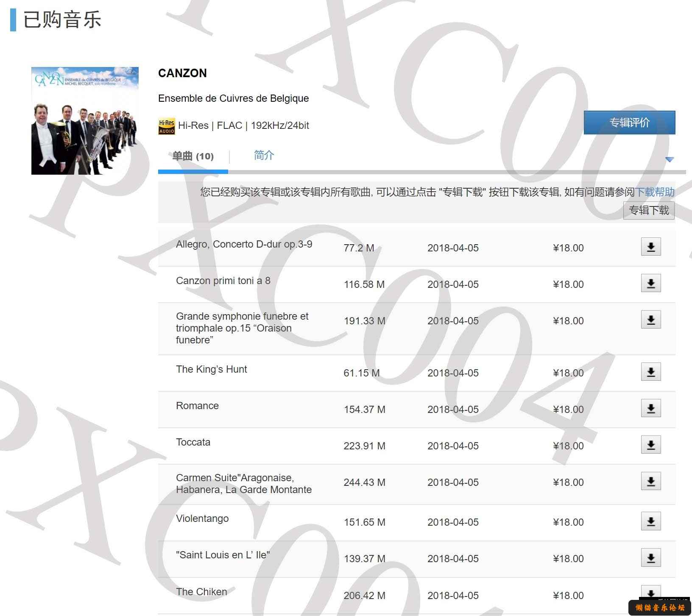Download the Saint Louis en L' Ile track
The image size is (692, 616).
tap(651, 557)
